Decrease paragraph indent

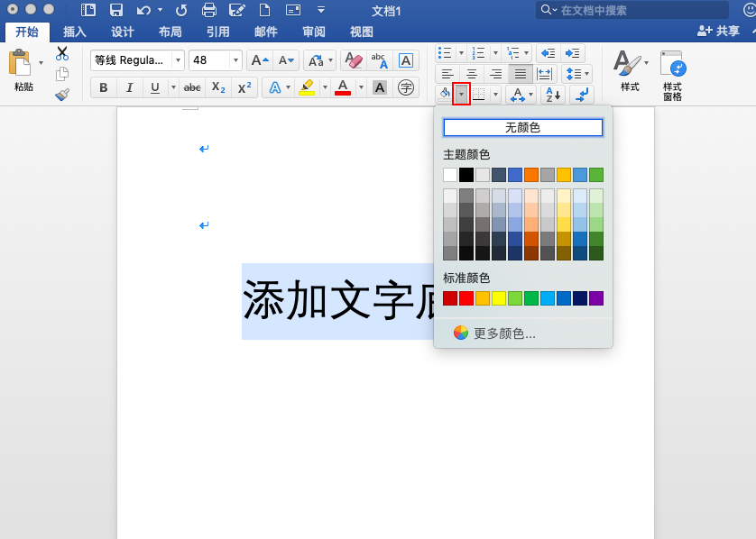tap(548, 53)
